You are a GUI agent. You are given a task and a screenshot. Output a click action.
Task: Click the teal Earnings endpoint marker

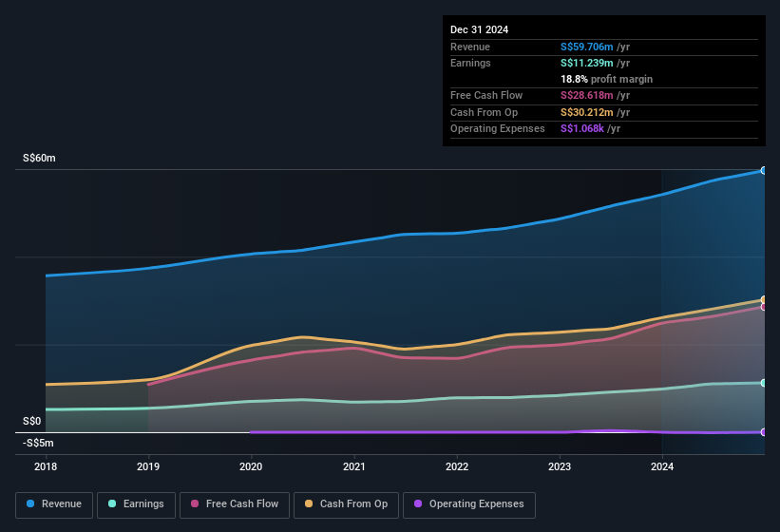764,383
